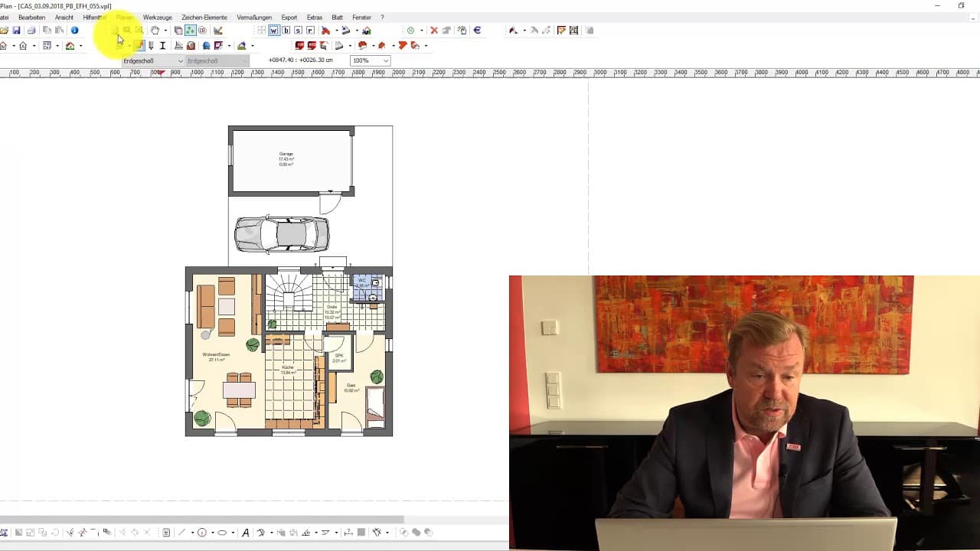Viewport: 980px width, 551px height.
Task: Expand the circle tool dropdown arrow
Action: pyautogui.click(x=211, y=533)
